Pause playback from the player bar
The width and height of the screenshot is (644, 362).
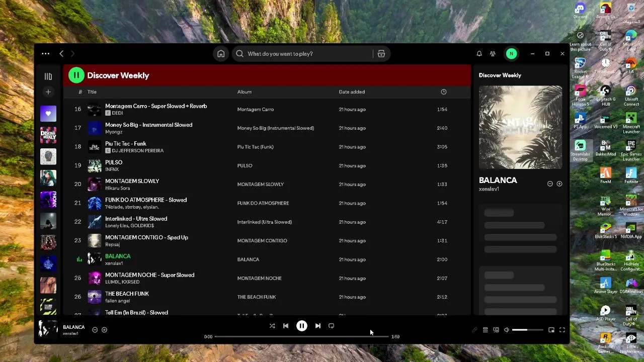pyautogui.click(x=302, y=326)
